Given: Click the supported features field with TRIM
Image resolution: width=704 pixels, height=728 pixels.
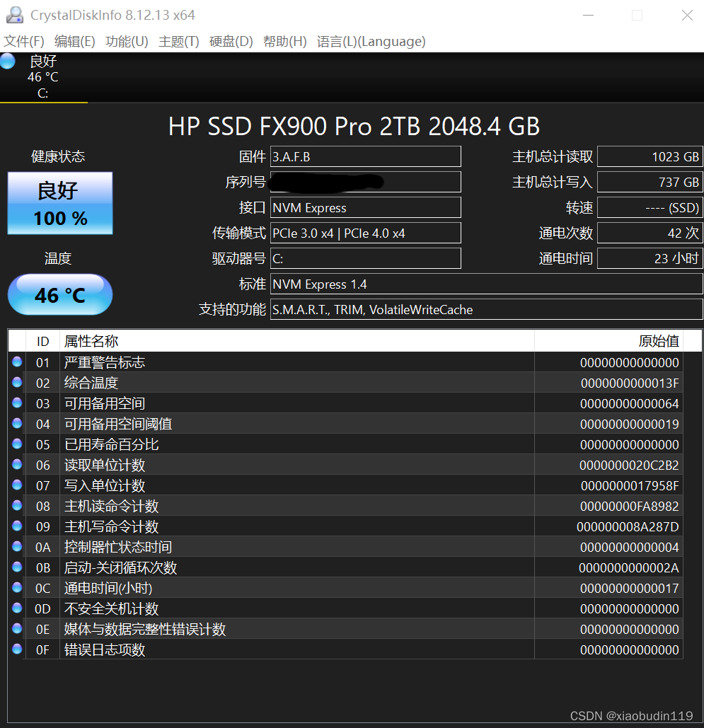Looking at the screenshot, I should (486, 309).
